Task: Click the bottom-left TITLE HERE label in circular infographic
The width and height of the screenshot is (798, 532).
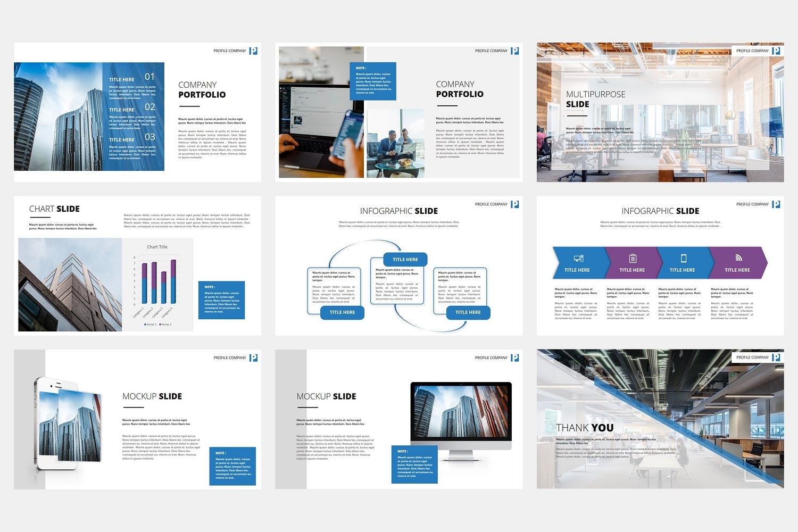Action: [342, 312]
